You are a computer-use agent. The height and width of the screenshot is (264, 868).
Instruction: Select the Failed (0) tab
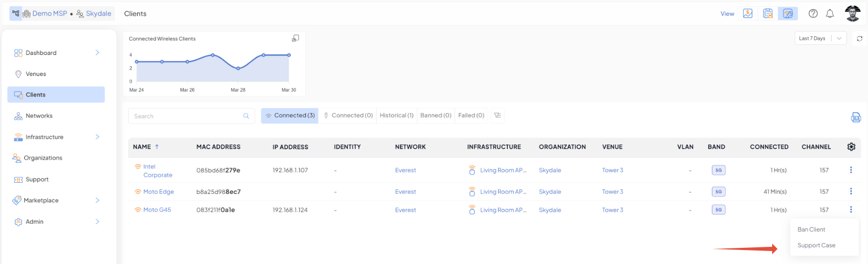471,116
